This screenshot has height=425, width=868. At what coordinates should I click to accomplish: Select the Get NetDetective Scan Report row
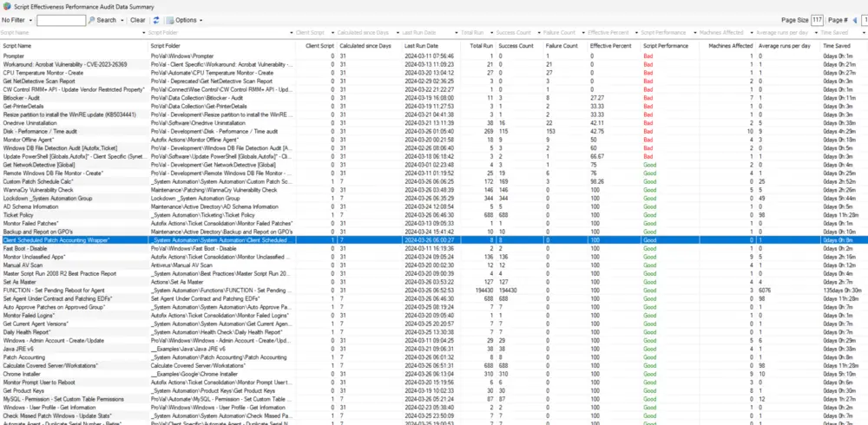[x=434, y=81]
